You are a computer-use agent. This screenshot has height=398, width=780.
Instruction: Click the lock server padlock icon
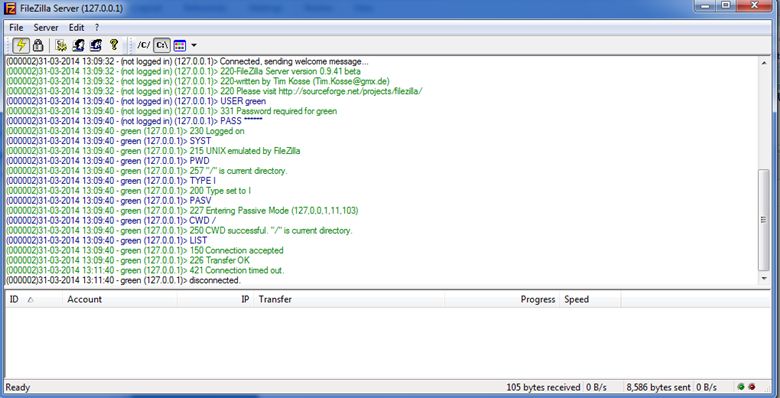(38, 45)
